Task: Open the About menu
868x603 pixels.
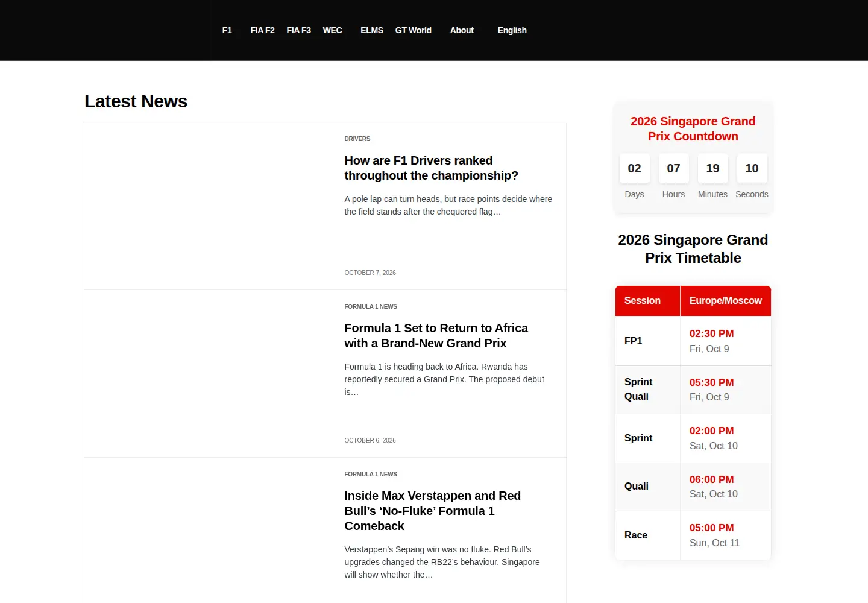Action: [x=462, y=30]
